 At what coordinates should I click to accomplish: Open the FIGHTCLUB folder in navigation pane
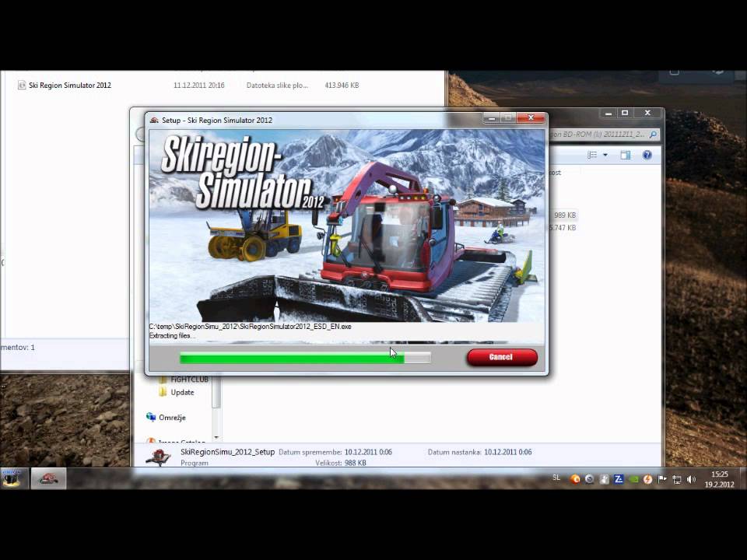tap(190, 380)
